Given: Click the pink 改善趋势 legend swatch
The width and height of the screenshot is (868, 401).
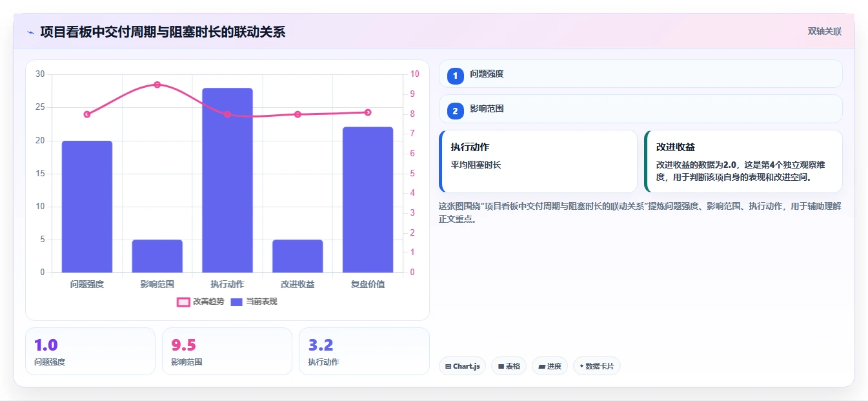Looking at the screenshot, I should pos(183,302).
